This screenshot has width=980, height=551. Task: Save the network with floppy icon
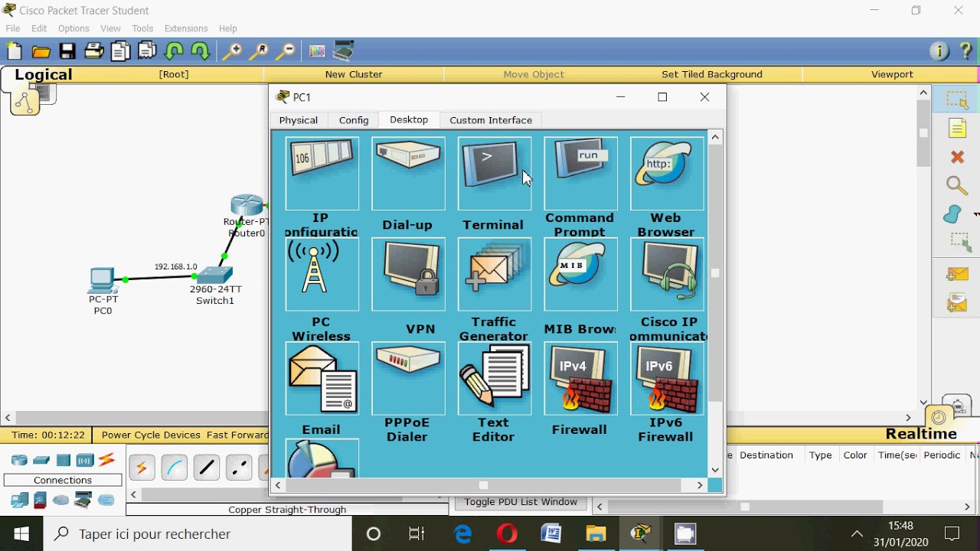(x=67, y=51)
